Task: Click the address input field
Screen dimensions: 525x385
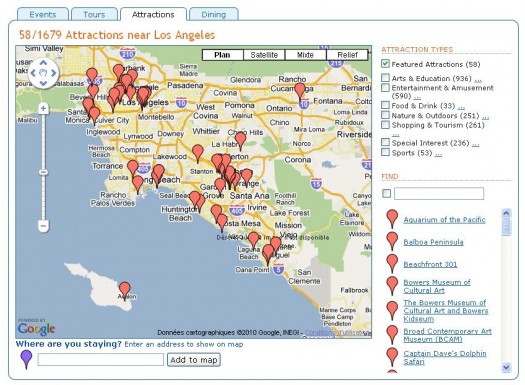Action: pos(101,360)
